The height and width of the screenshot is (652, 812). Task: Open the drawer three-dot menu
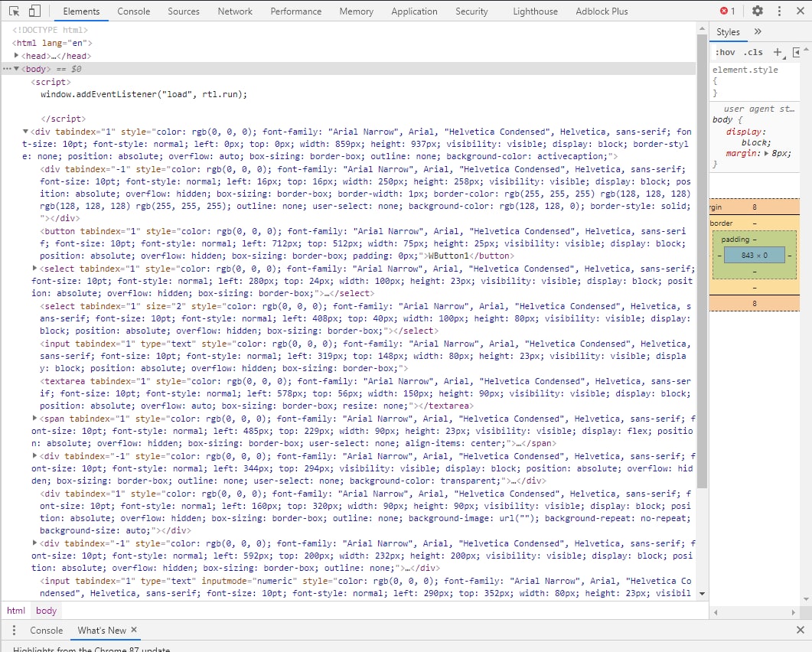point(14,630)
